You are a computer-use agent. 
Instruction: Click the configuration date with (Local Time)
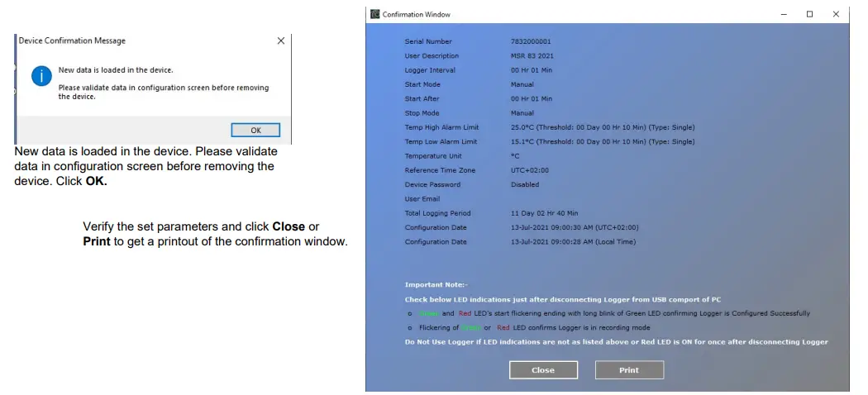click(573, 242)
